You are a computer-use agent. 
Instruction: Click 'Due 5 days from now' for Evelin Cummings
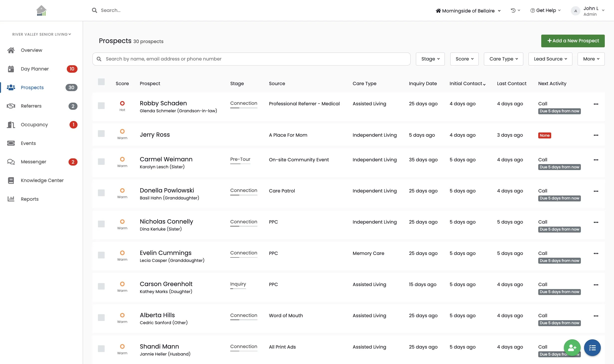tap(559, 261)
